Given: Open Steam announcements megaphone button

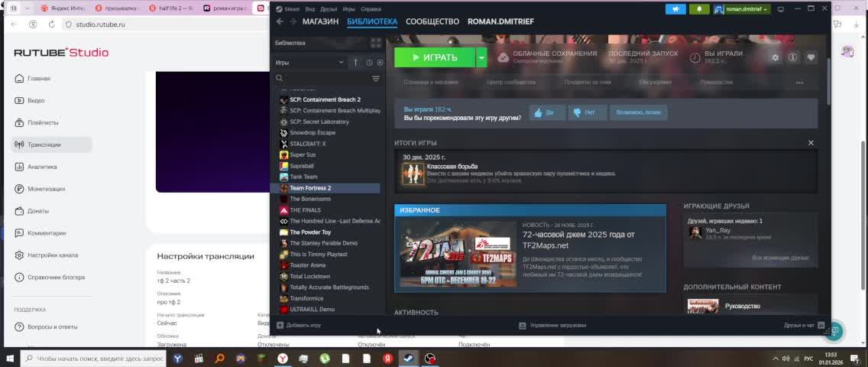Looking at the screenshot, I should [x=675, y=9].
